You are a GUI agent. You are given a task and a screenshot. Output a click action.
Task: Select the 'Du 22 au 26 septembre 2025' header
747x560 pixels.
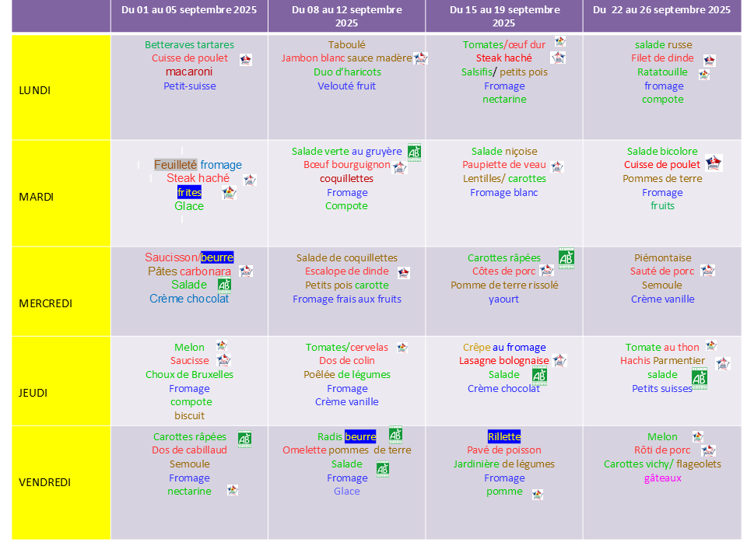(x=661, y=10)
